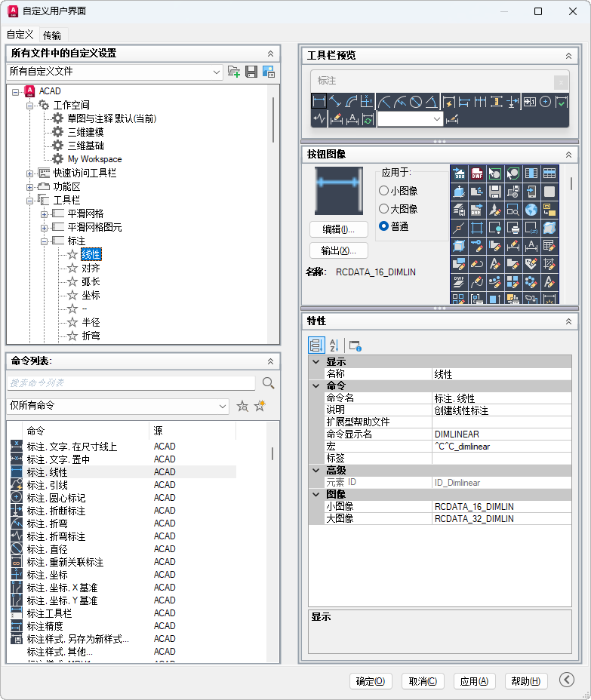This screenshot has width=591, height=700.
Task: Select the Ordinate dimension icon in preview
Action: pos(366,102)
